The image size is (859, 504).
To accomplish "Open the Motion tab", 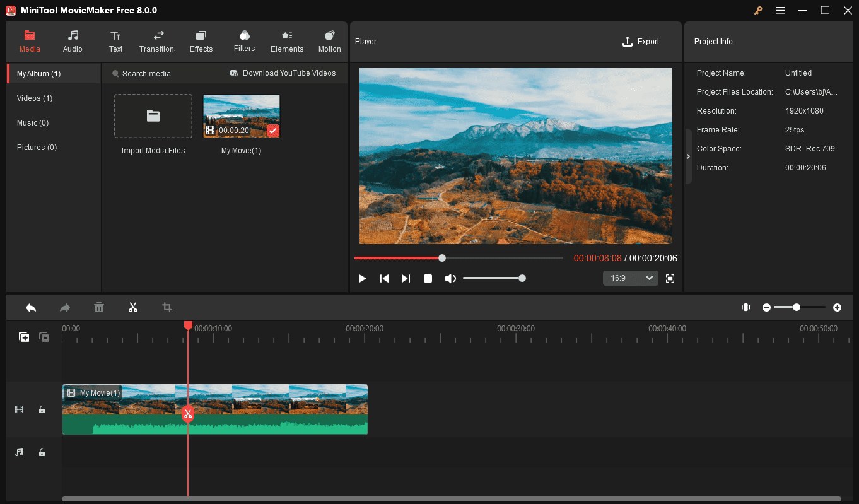I will [x=329, y=42].
